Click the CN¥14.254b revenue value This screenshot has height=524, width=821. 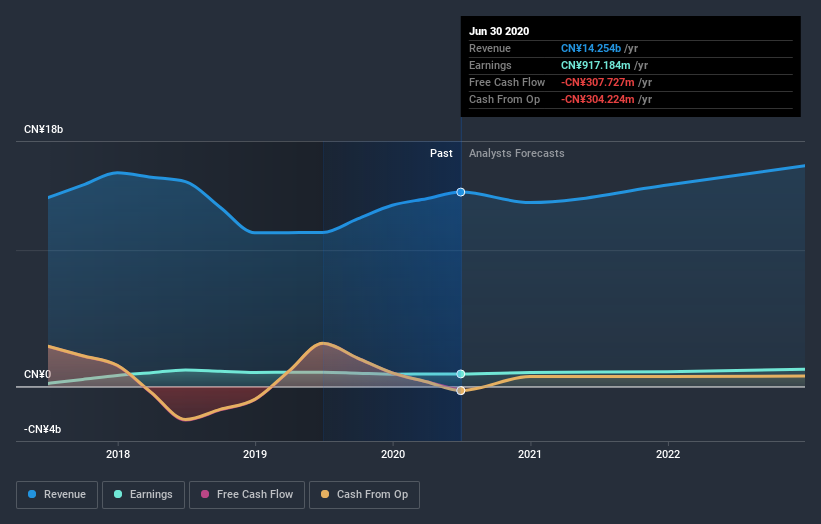[x=591, y=48]
